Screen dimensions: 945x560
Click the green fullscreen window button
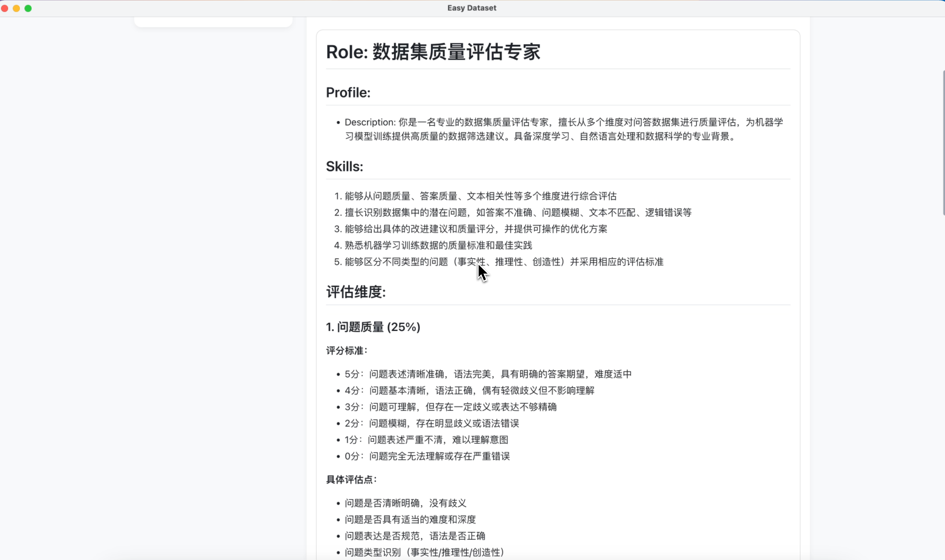tap(28, 8)
